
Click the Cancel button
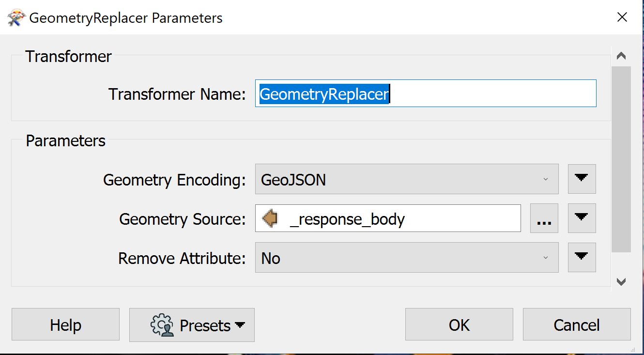coord(577,324)
